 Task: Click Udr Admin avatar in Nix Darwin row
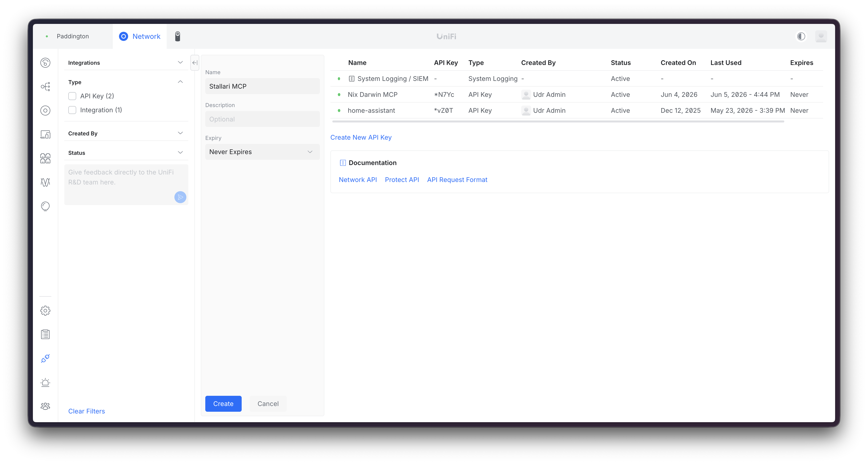coord(526,95)
